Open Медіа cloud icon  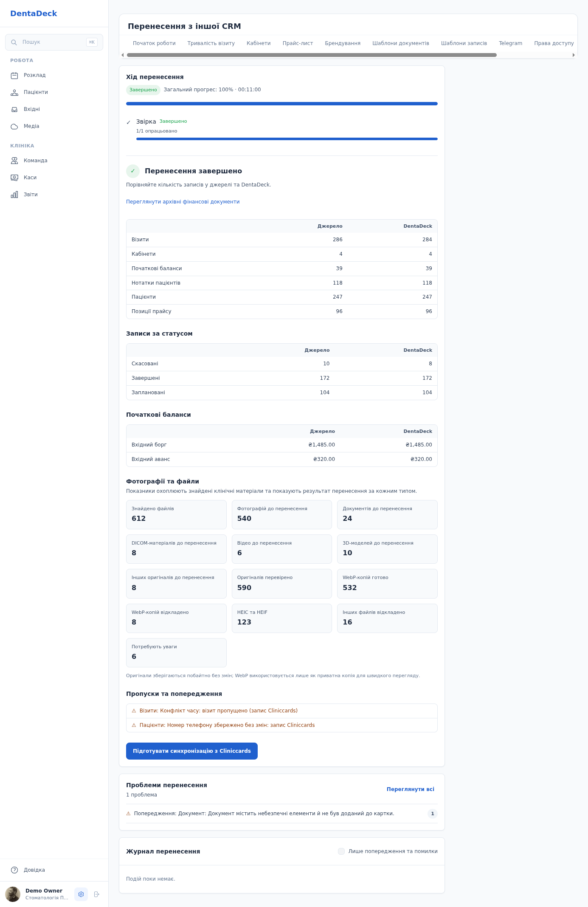point(14,126)
